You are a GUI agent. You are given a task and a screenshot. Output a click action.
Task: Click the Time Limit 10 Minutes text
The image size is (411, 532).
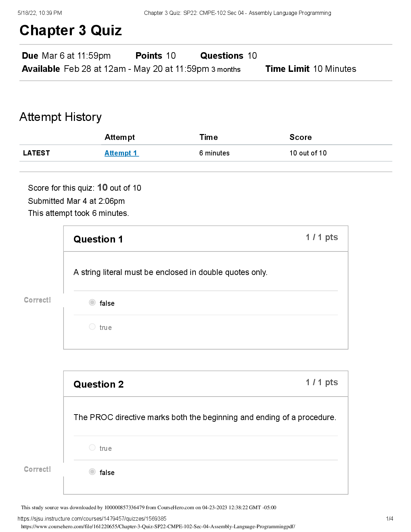tap(310, 69)
